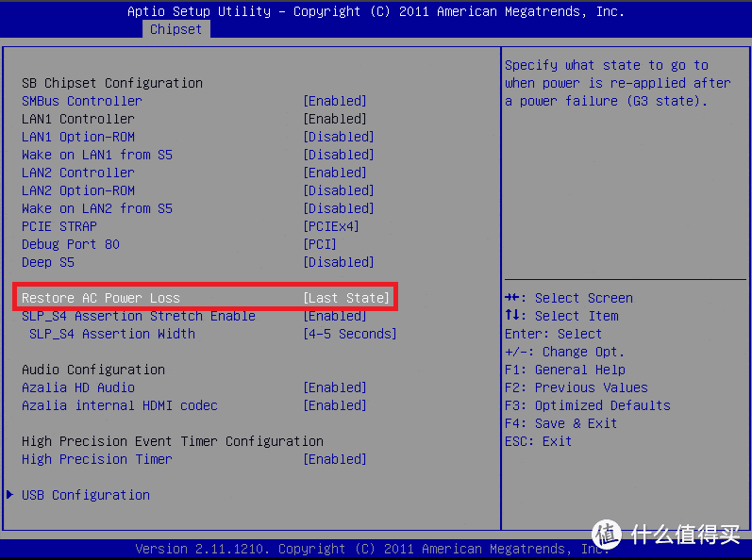Select Wake on LAN2 from S5
The image size is (752, 560).
[97, 208]
